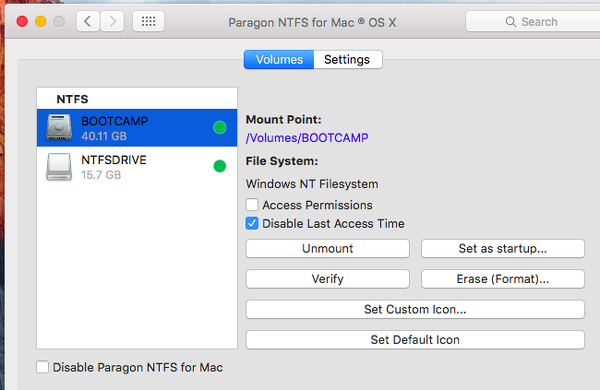
Task: Choose Set Custom Icon...
Action: (415, 309)
